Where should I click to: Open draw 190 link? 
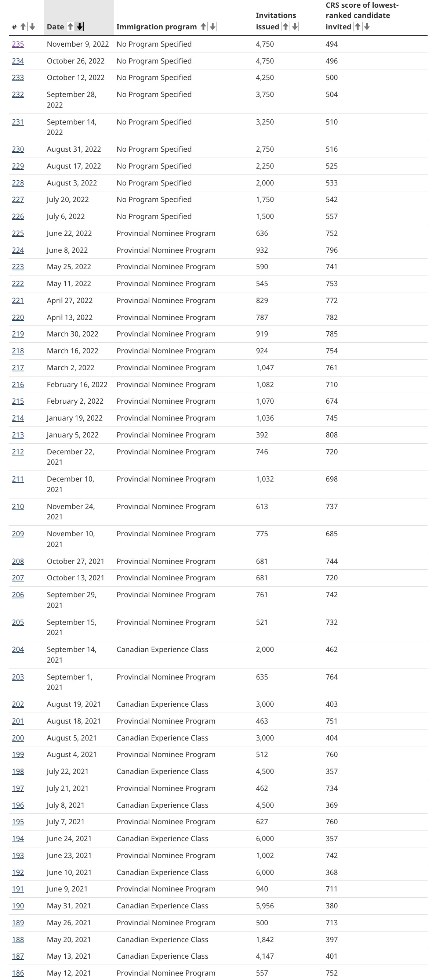click(18, 906)
